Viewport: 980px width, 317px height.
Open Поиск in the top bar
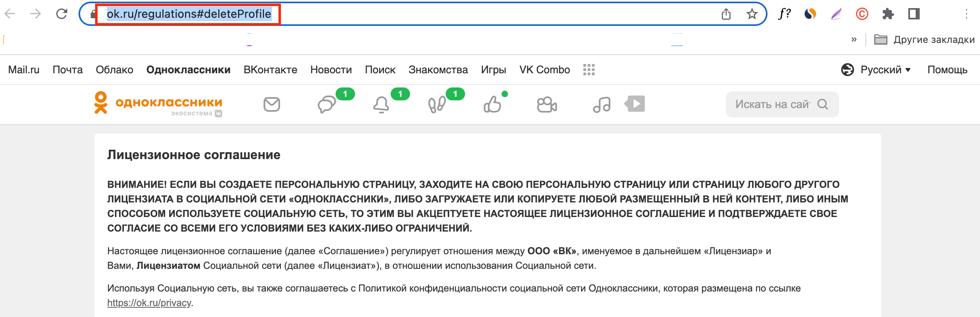click(x=380, y=70)
